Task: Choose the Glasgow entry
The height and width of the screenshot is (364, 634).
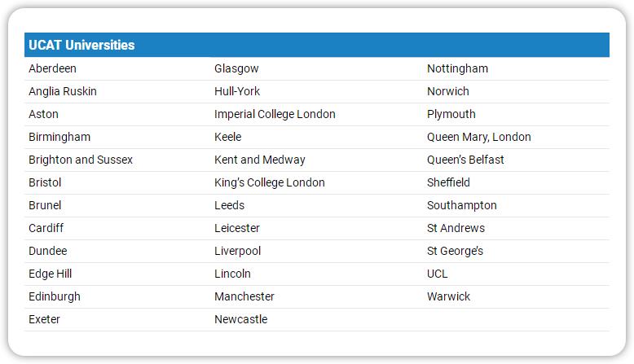Action: 236,68
